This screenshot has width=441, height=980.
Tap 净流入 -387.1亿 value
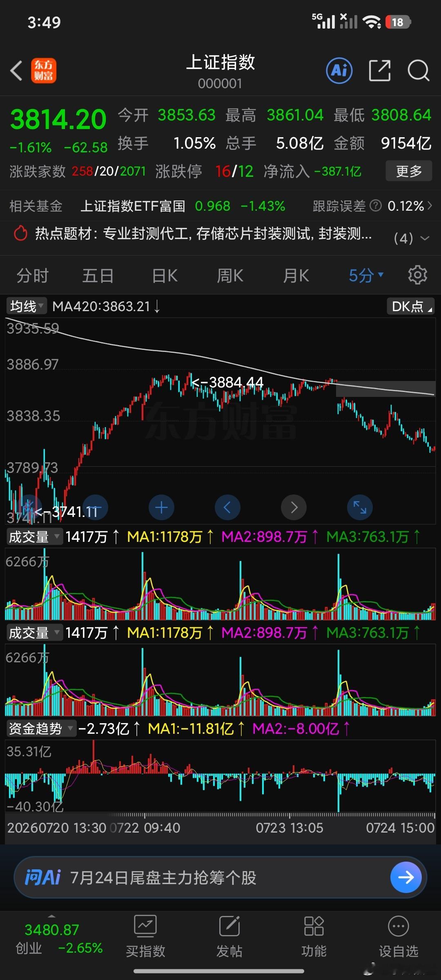(x=338, y=171)
